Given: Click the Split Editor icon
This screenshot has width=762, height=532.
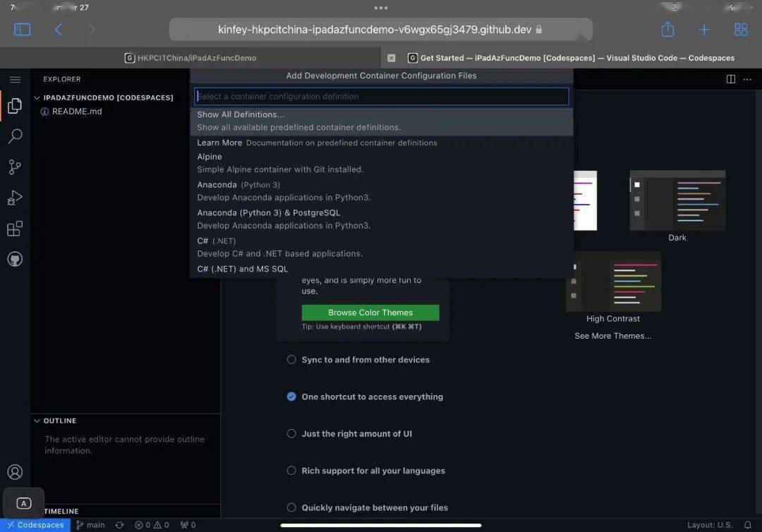Looking at the screenshot, I should point(730,79).
